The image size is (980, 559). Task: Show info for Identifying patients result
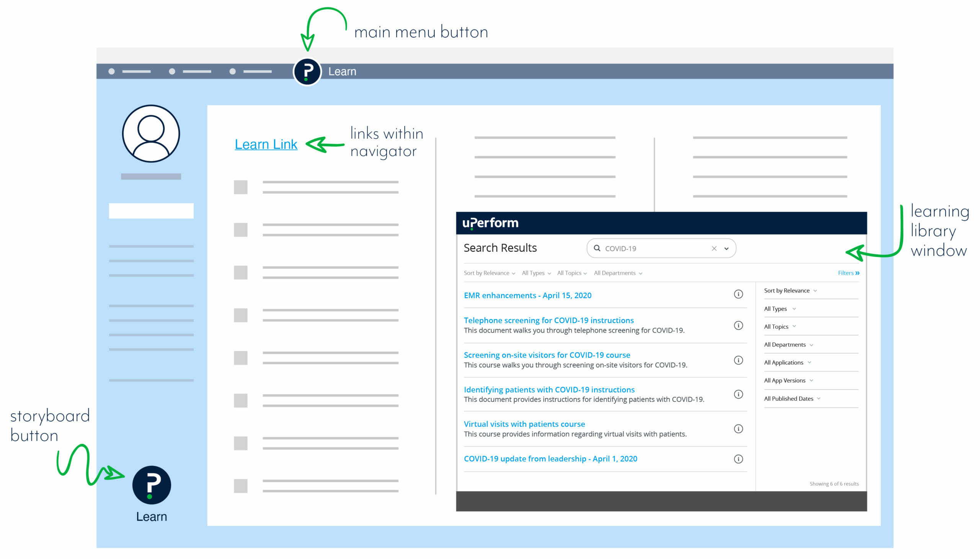pos(738,394)
